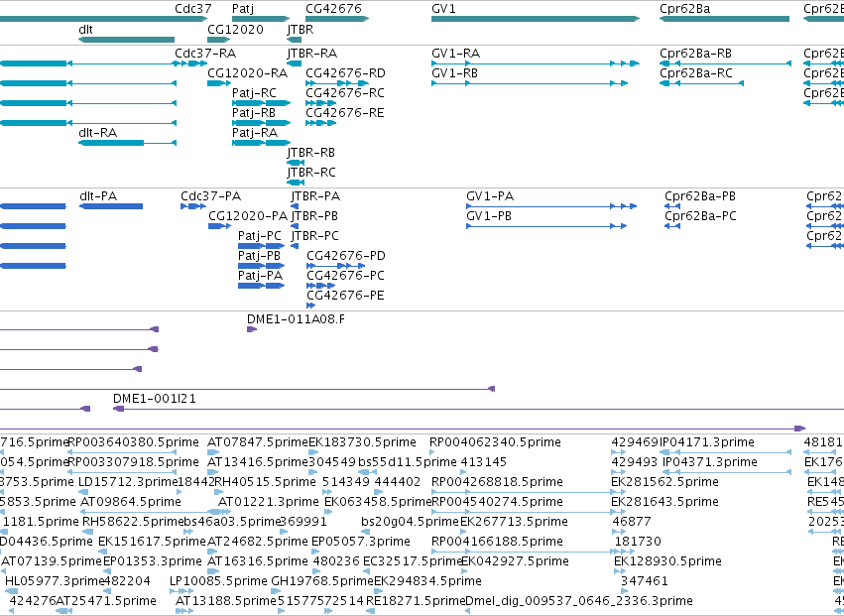Image resolution: width=844 pixels, height=616 pixels.
Task: Click the JTBR gene label
Action: click(x=300, y=29)
